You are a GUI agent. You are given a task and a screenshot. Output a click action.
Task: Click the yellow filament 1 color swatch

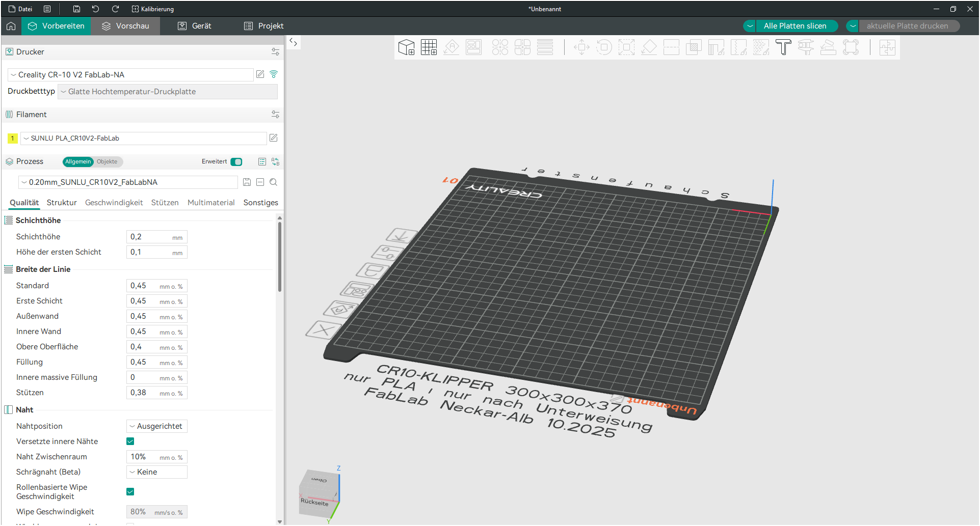tap(13, 139)
